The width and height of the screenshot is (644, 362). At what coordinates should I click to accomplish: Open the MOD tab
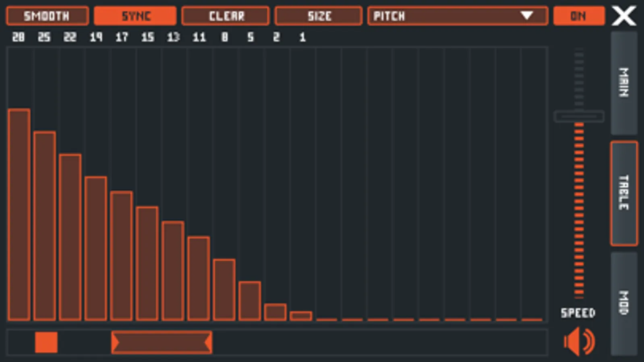click(624, 304)
